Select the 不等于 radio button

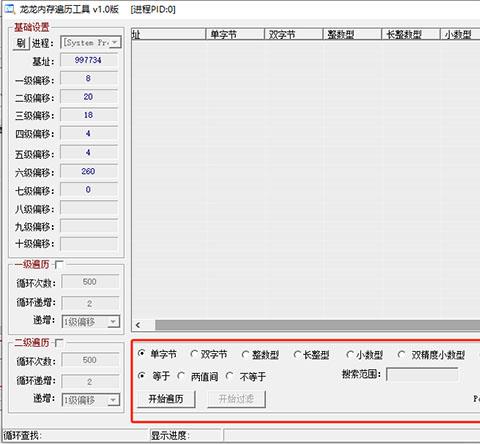(x=246, y=377)
